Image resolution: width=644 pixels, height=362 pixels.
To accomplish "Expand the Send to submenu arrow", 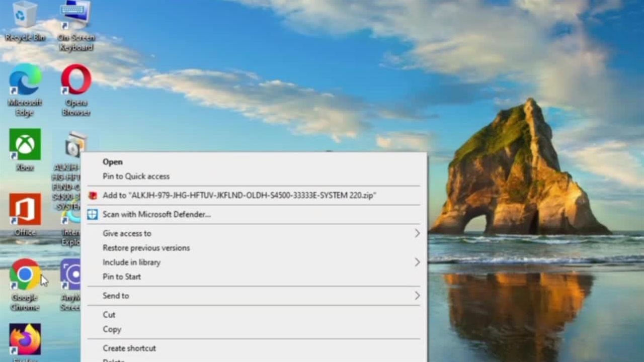I will tap(417, 296).
